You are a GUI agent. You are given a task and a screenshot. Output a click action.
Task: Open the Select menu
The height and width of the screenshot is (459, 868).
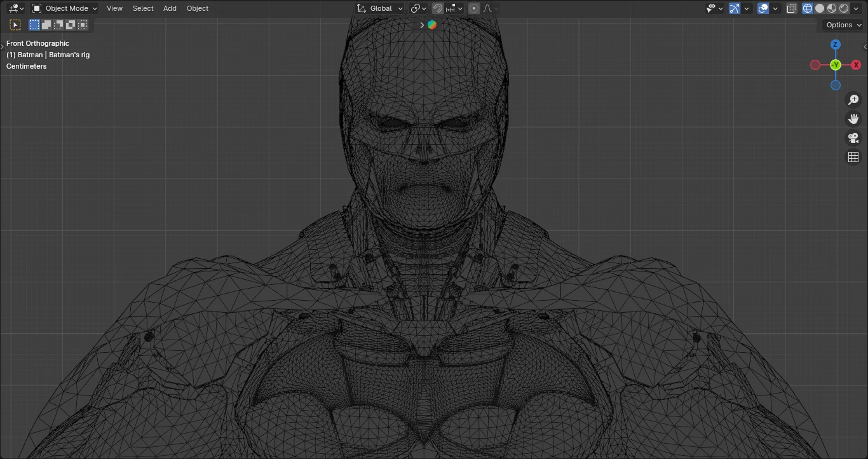pos(142,8)
